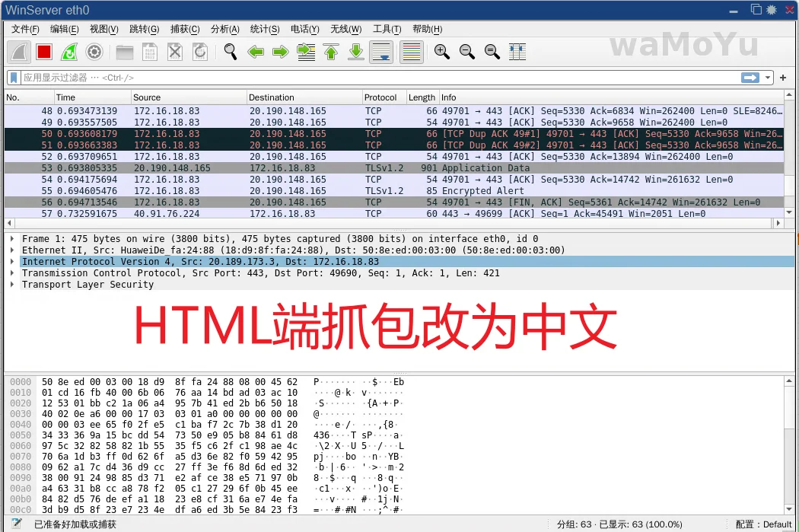The image size is (799, 532).
Task: Toggle packet list colorization
Action: pyautogui.click(x=411, y=52)
